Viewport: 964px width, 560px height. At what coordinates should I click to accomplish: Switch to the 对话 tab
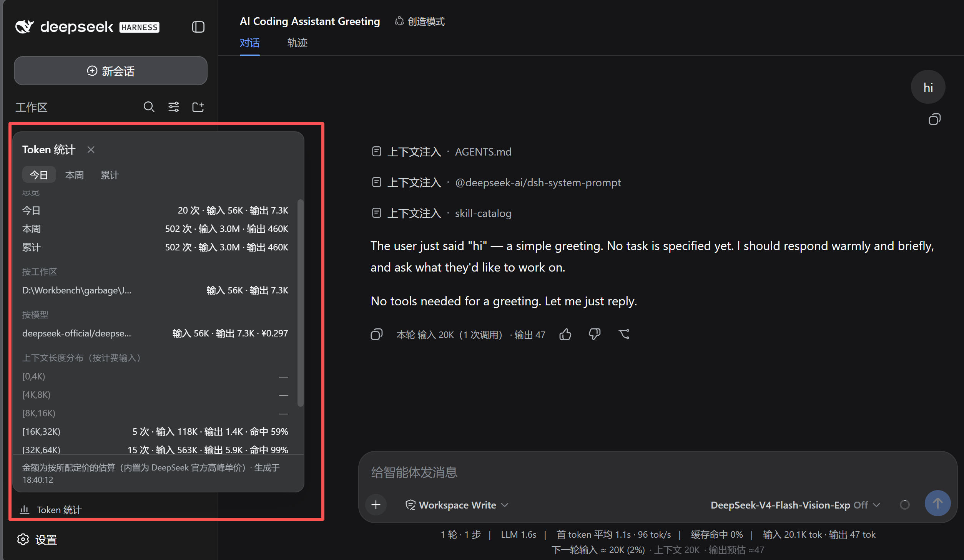pyautogui.click(x=249, y=43)
